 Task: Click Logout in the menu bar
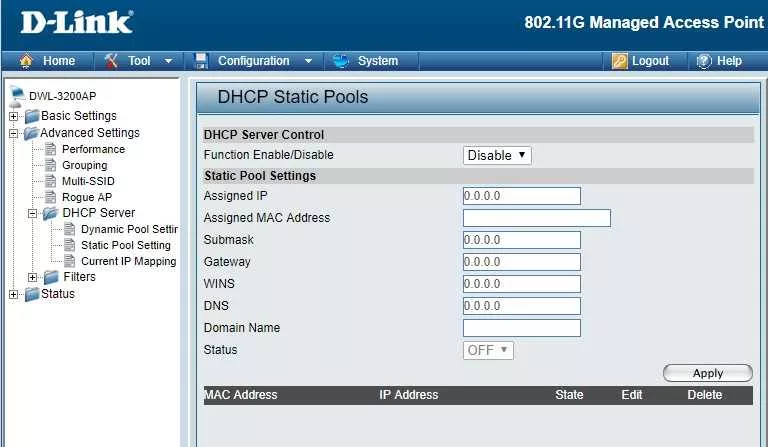pos(650,61)
